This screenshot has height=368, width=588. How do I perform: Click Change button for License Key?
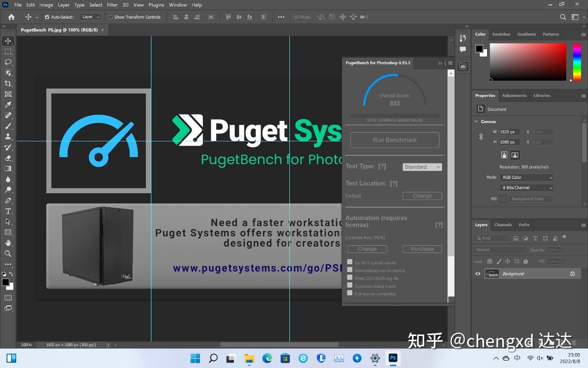tap(367, 249)
